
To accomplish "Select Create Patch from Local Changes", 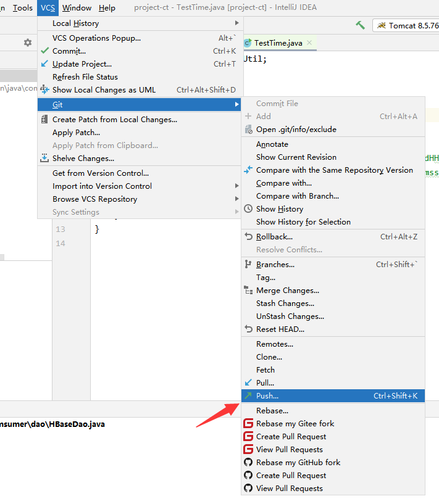I will (x=140, y=120).
